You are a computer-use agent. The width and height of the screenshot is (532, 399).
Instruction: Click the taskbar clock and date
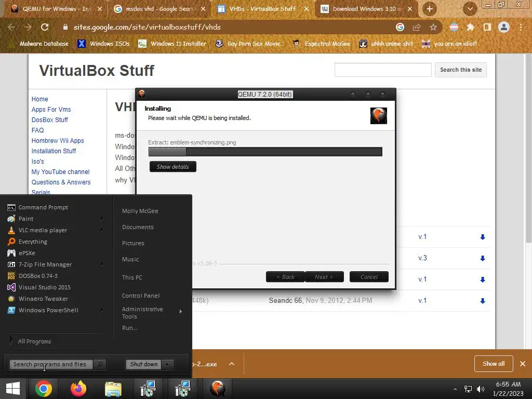pos(508,389)
